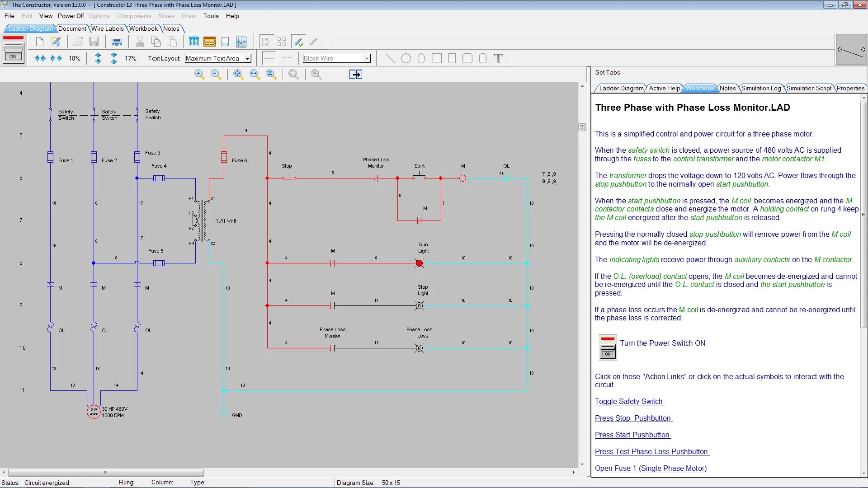Click the new document wizard pencil icon
The height and width of the screenshot is (488, 868).
pos(56,42)
